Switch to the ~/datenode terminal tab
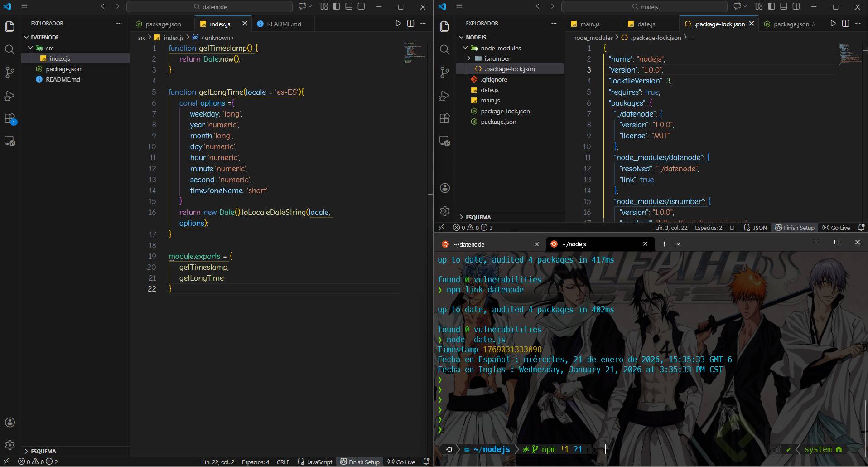Image resolution: width=868 pixels, height=467 pixels. [469, 244]
